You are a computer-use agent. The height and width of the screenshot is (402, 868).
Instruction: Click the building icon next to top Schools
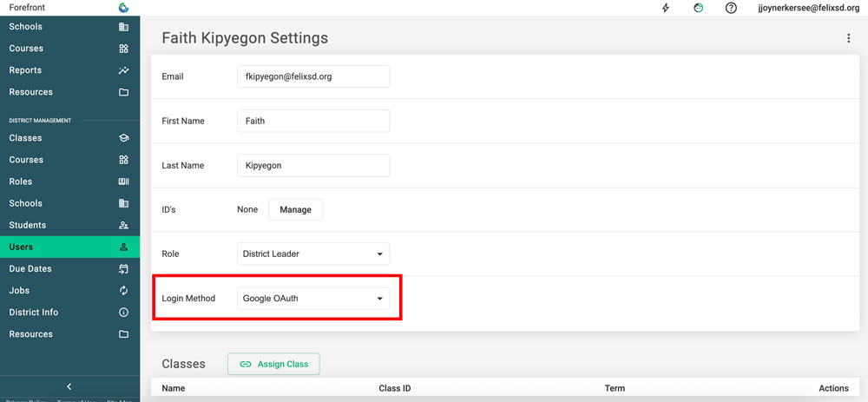pyautogui.click(x=123, y=27)
